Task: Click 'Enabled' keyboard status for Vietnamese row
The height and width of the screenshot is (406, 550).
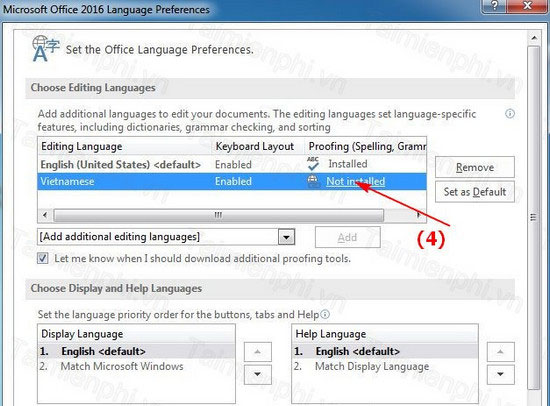Action: tap(233, 181)
